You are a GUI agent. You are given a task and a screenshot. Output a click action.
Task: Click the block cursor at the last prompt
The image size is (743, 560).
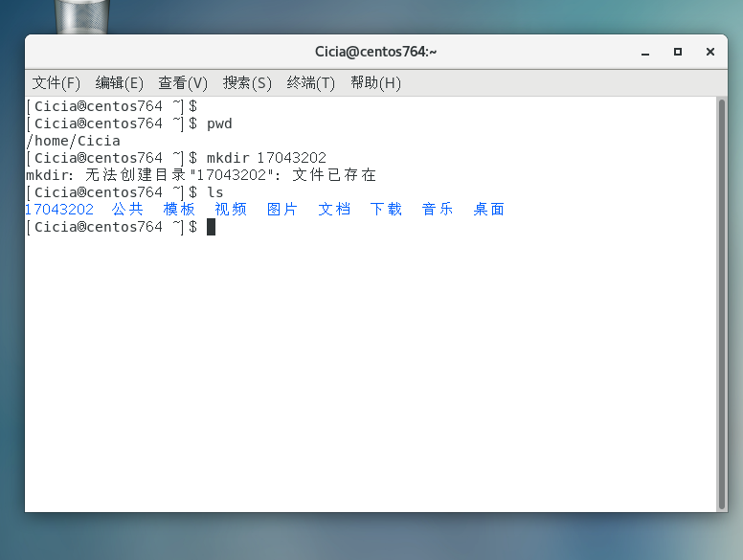click(x=211, y=227)
